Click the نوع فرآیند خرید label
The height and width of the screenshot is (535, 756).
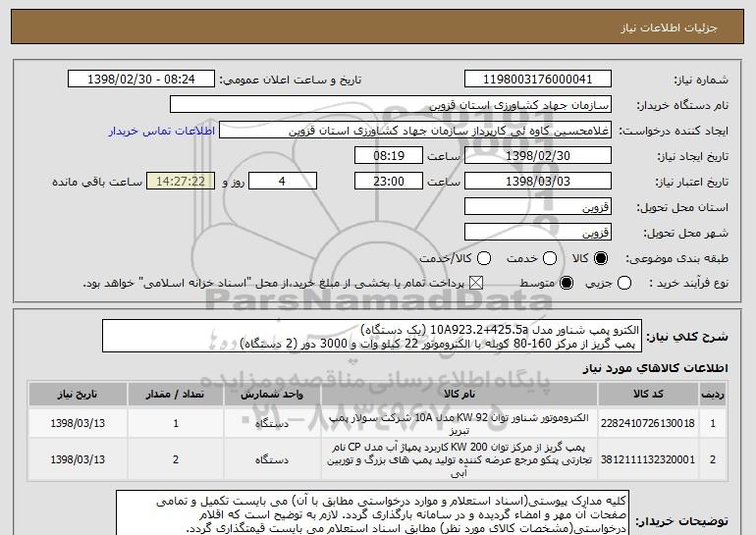[689, 284]
